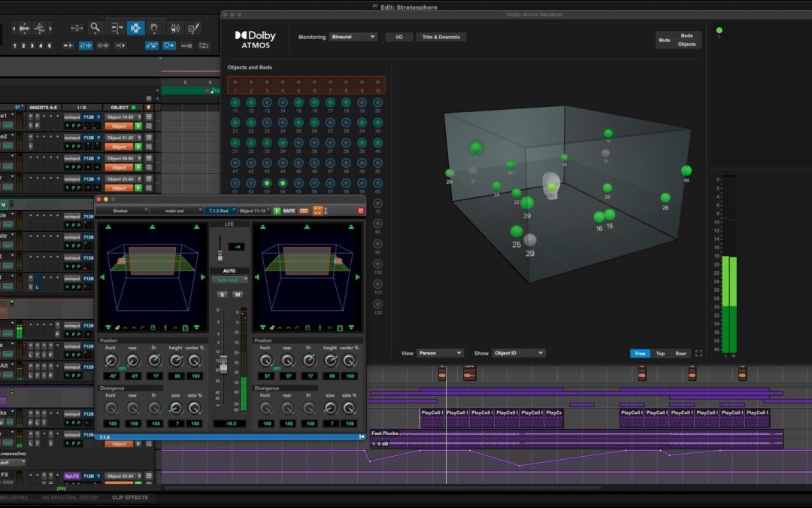Switch 3D room view to Rear
Image resolution: width=812 pixels, height=508 pixels.
tap(680, 354)
